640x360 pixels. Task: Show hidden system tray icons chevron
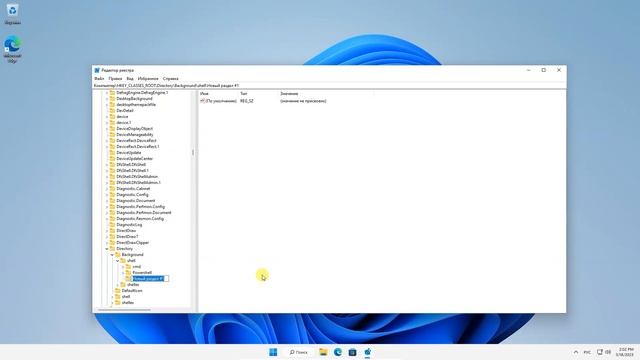[x=576, y=352]
